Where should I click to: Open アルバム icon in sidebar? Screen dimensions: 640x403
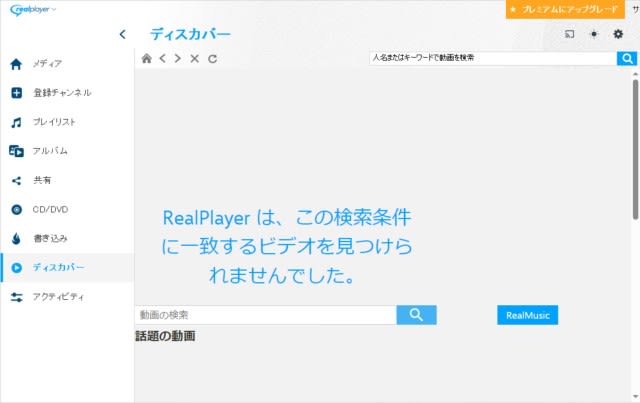point(16,151)
